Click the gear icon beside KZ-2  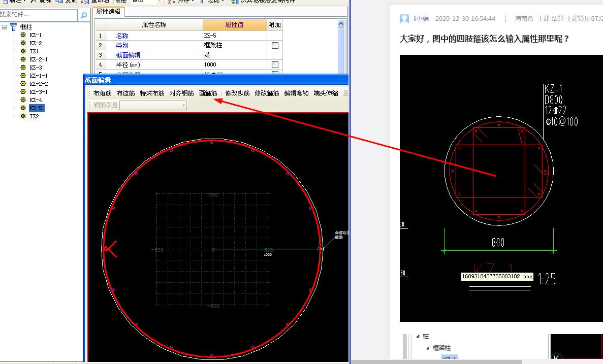23,43
